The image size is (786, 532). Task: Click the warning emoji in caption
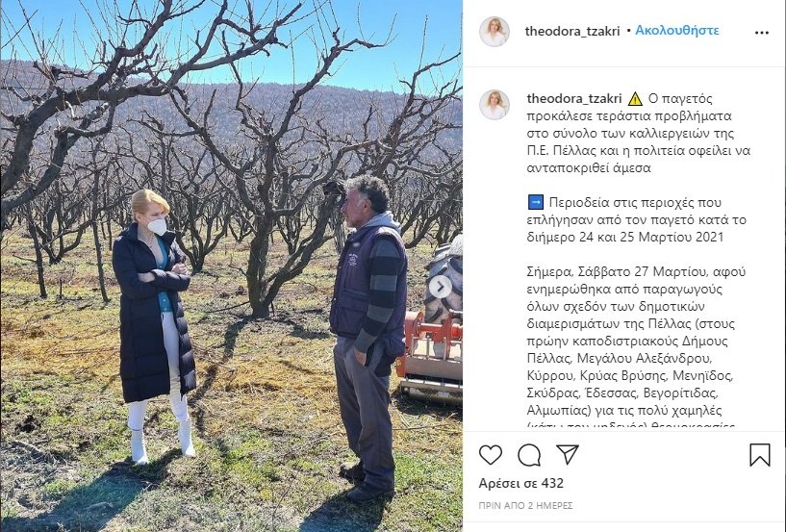(x=635, y=99)
